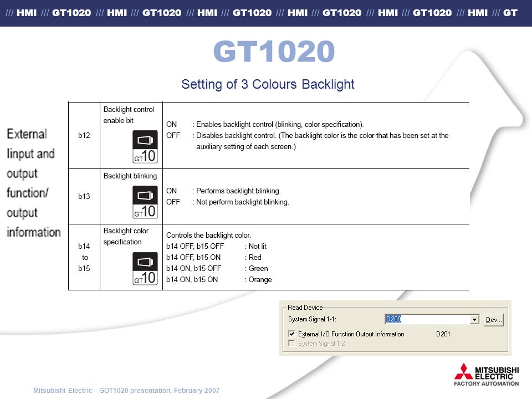The width and height of the screenshot is (532, 399).
Task: Click the 'Read Device' group label
Action: [x=305, y=308]
